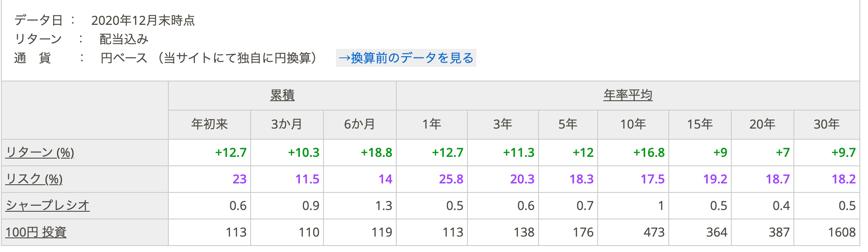Select the 3か月 column header
The height and width of the screenshot is (252, 868).
287,124
